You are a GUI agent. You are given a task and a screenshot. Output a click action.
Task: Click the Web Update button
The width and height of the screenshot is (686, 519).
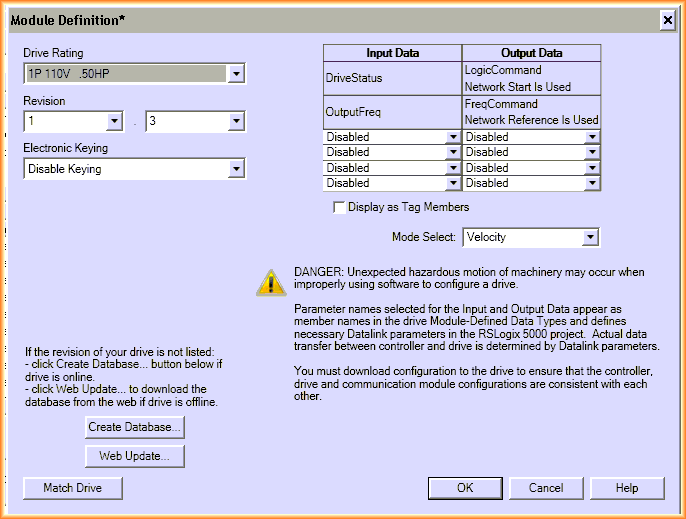click(135, 456)
